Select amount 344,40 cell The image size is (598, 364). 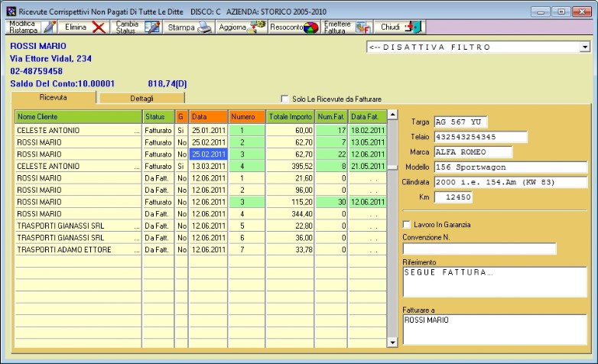point(291,214)
